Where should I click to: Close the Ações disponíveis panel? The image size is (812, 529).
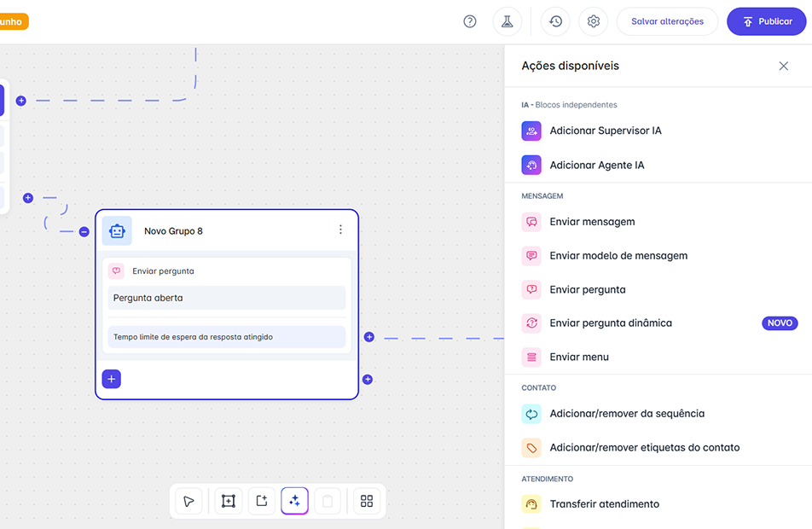(x=784, y=66)
